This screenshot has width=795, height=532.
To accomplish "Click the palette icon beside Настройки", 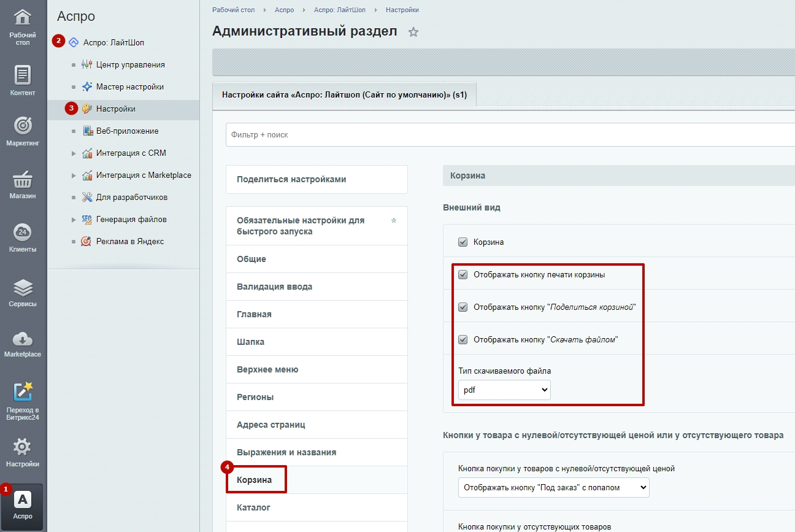I will click(87, 109).
